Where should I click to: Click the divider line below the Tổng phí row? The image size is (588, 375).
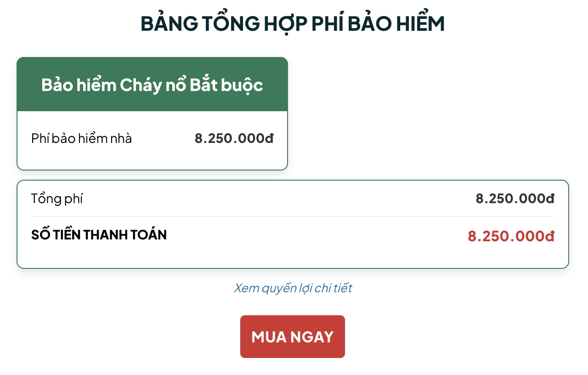(x=293, y=216)
